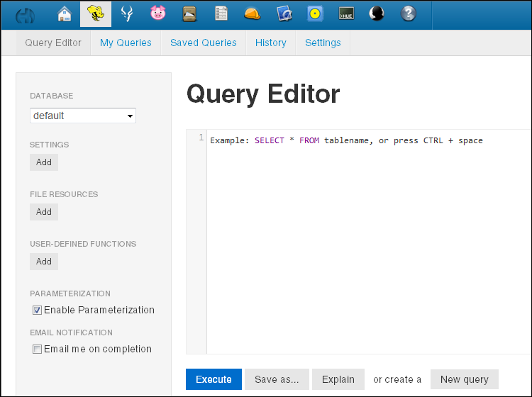Open the Impala antler icon
Image resolution: width=532 pixels, height=397 pixels.
click(x=127, y=14)
